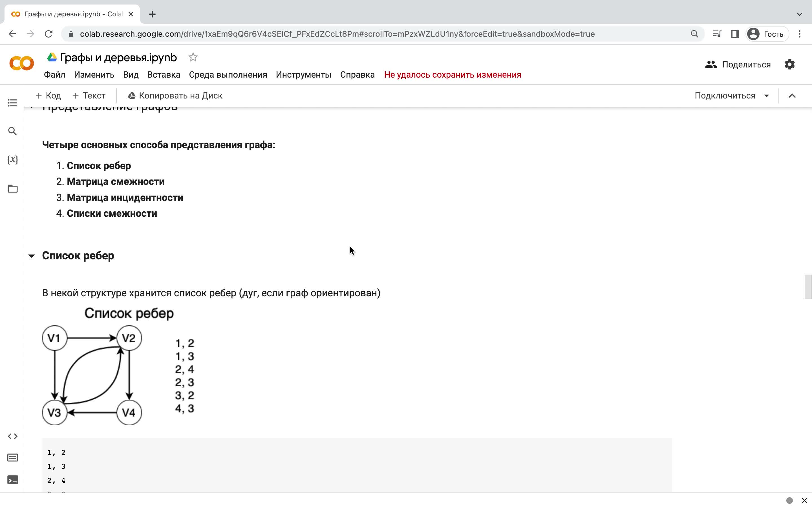This screenshot has width=812, height=508.
Task: Open the Chrome three-dot menu
Action: [799, 34]
